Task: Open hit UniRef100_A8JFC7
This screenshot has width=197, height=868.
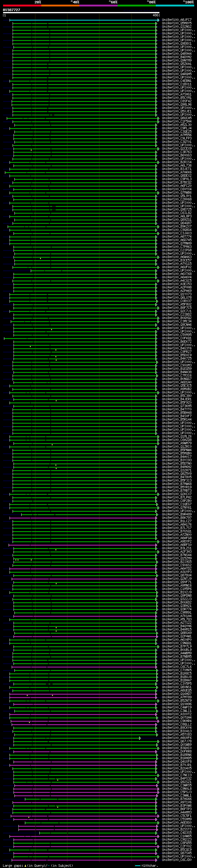Action: pos(177,20)
